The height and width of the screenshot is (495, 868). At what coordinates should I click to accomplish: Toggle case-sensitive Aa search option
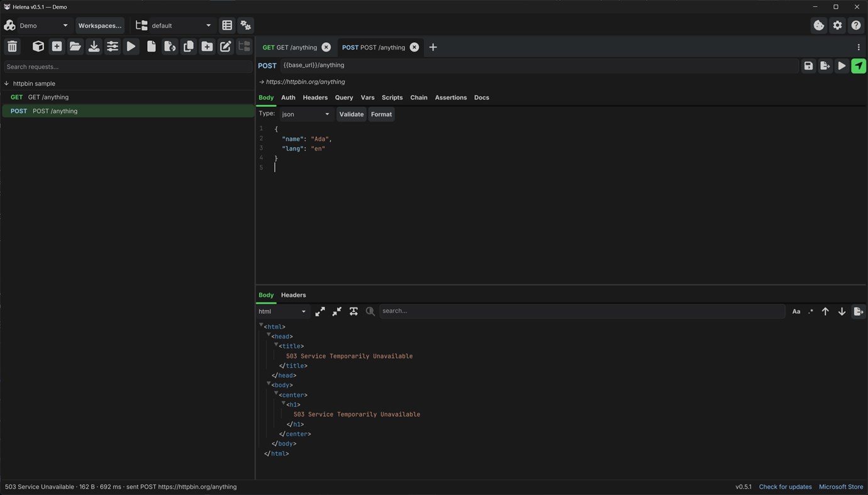click(x=796, y=311)
